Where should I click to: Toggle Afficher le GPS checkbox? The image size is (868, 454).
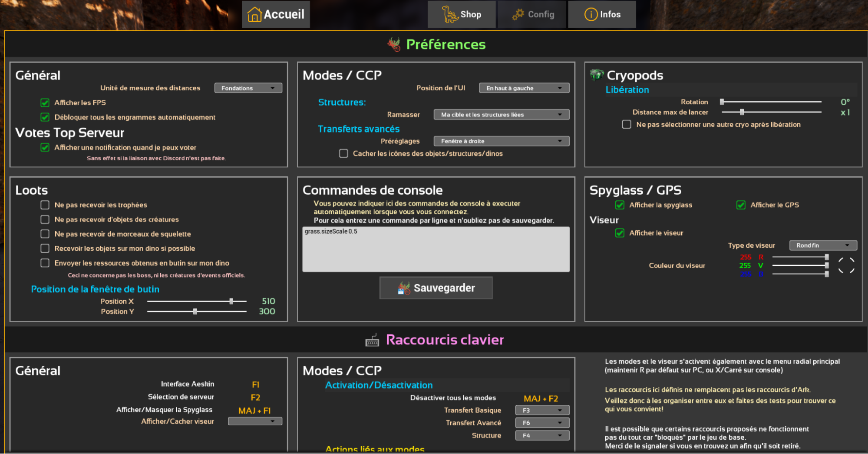pos(741,205)
